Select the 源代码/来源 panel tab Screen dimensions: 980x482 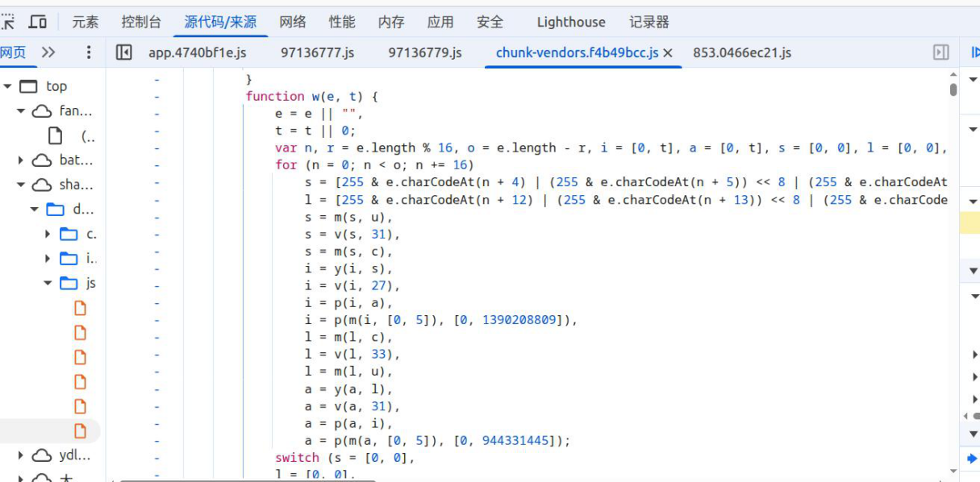coord(220,23)
